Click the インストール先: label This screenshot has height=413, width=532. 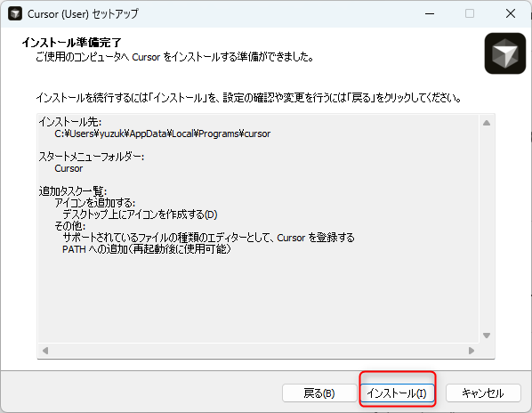click(x=70, y=122)
